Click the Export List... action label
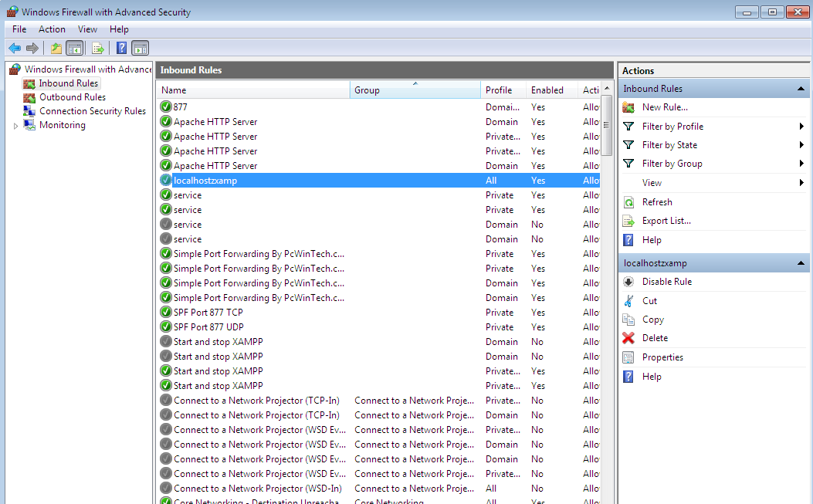 click(x=666, y=221)
